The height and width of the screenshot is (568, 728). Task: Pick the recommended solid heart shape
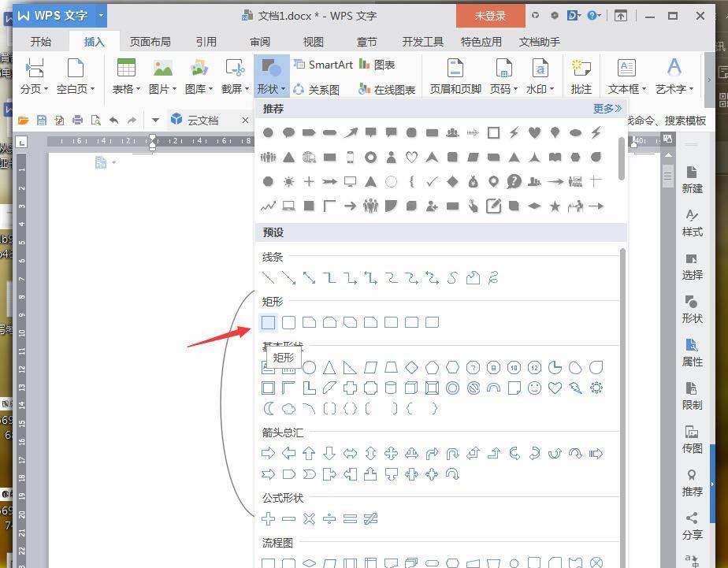534,132
